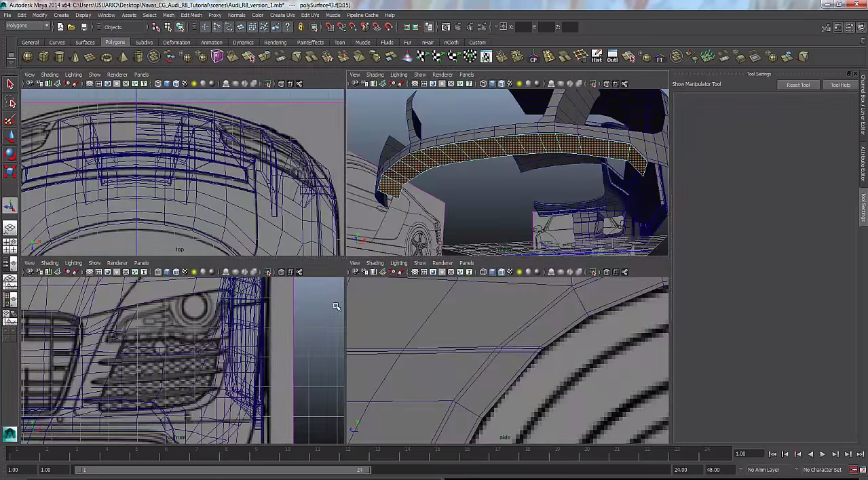Choose the Paint Selection tool
The height and width of the screenshot is (480, 868).
pyautogui.click(x=10, y=121)
